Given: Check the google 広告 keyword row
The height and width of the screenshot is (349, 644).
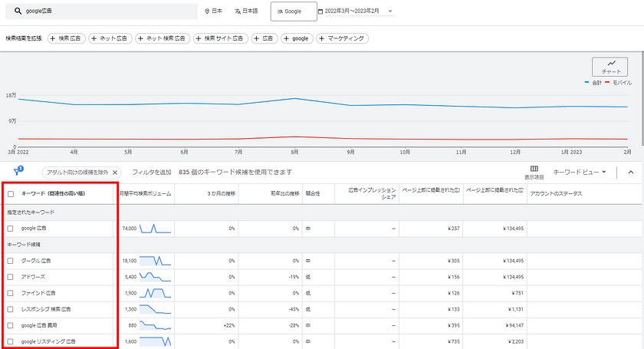Looking at the screenshot, I should coord(11,229).
